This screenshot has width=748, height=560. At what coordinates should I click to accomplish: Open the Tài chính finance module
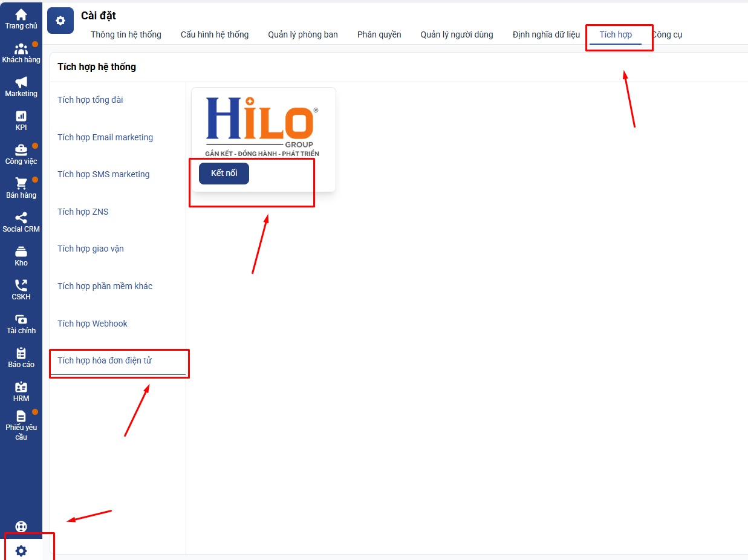pos(21,324)
